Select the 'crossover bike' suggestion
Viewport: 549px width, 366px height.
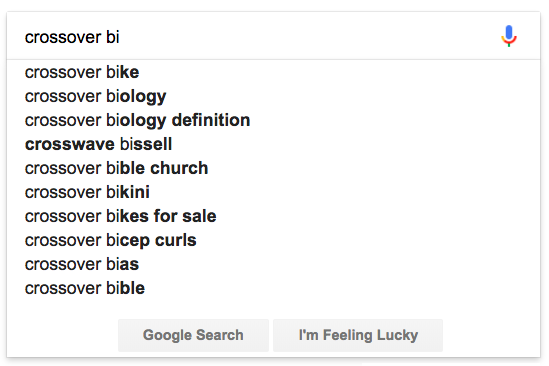click(x=273, y=72)
